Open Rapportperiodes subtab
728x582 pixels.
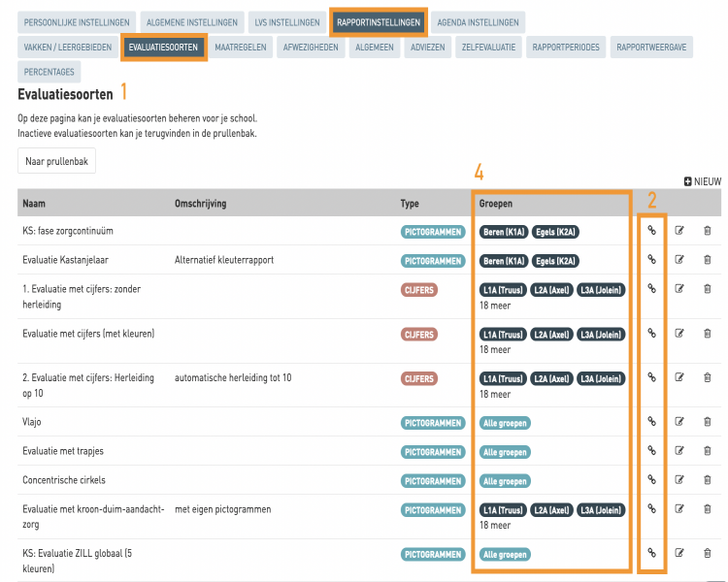(x=566, y=48)
